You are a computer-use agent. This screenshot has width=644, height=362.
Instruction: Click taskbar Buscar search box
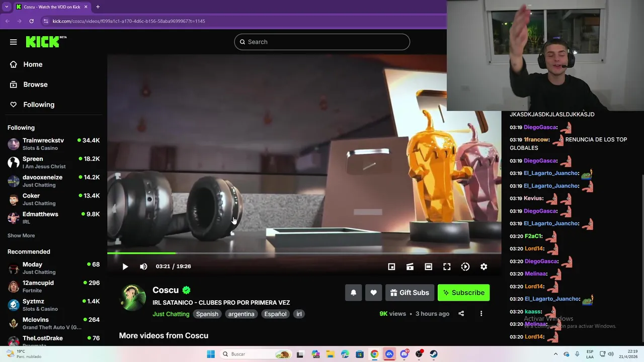pos(257,354)
